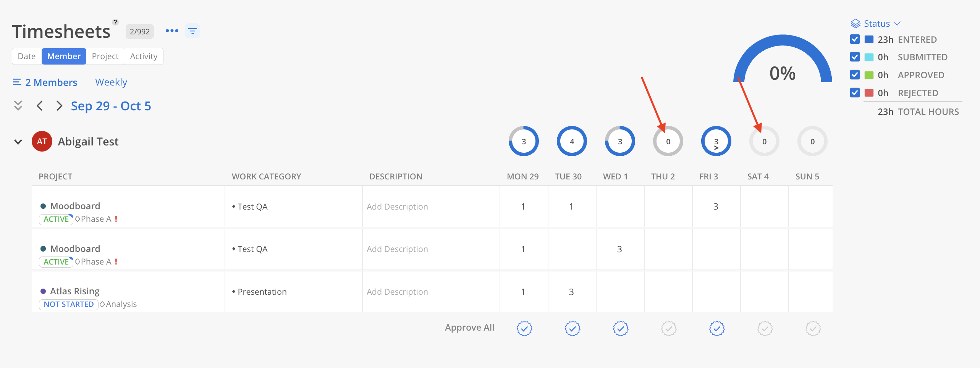Viewport: 980px width, 368px height.
Task: Go to next week with right arrow
Action: [x=59, y=106]
